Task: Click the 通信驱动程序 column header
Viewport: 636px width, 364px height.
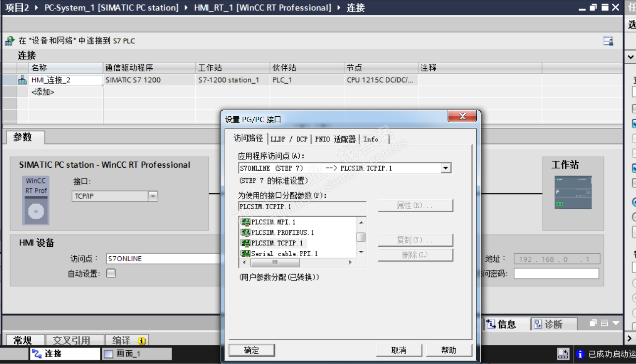Action: coord(150,68)
